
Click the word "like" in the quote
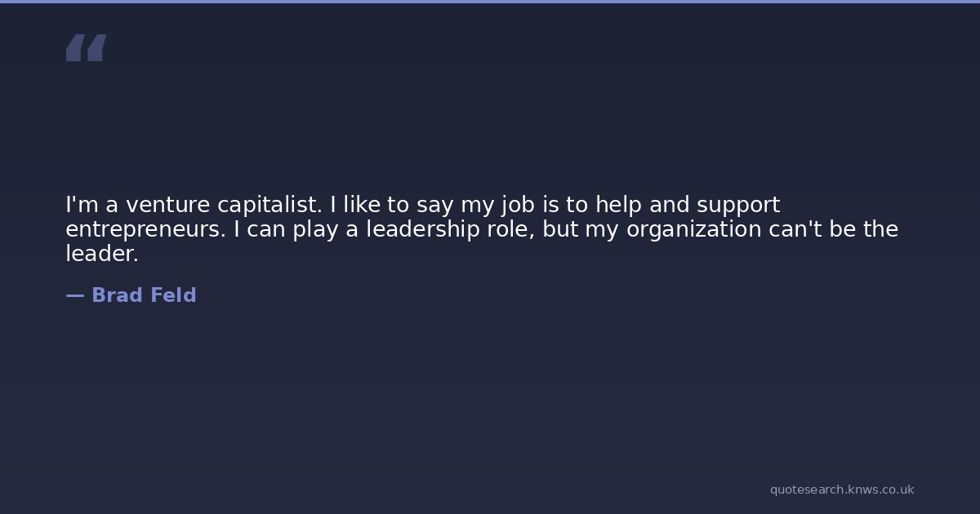point(362,205)
